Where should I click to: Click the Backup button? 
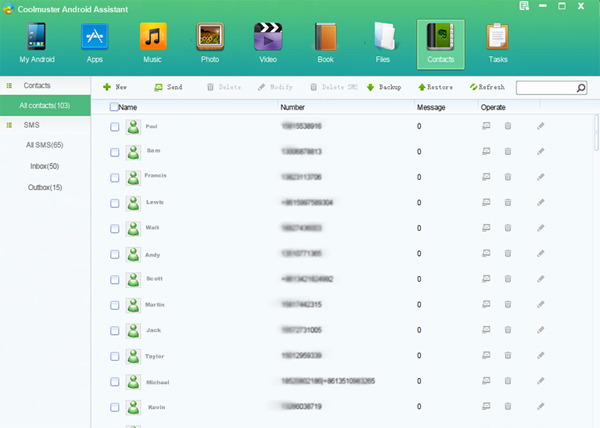tap(384, 88)
